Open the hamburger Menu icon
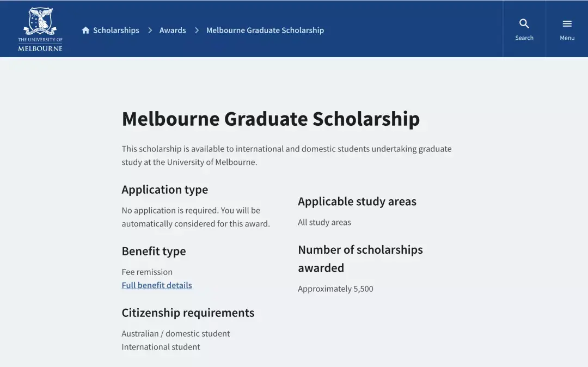 567,23
